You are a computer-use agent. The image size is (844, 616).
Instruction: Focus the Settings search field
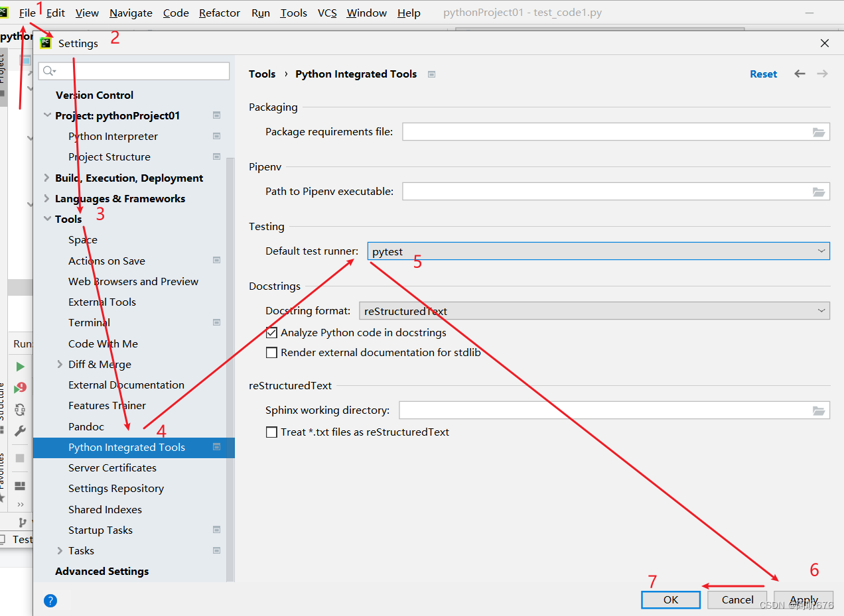click(134, 71)
